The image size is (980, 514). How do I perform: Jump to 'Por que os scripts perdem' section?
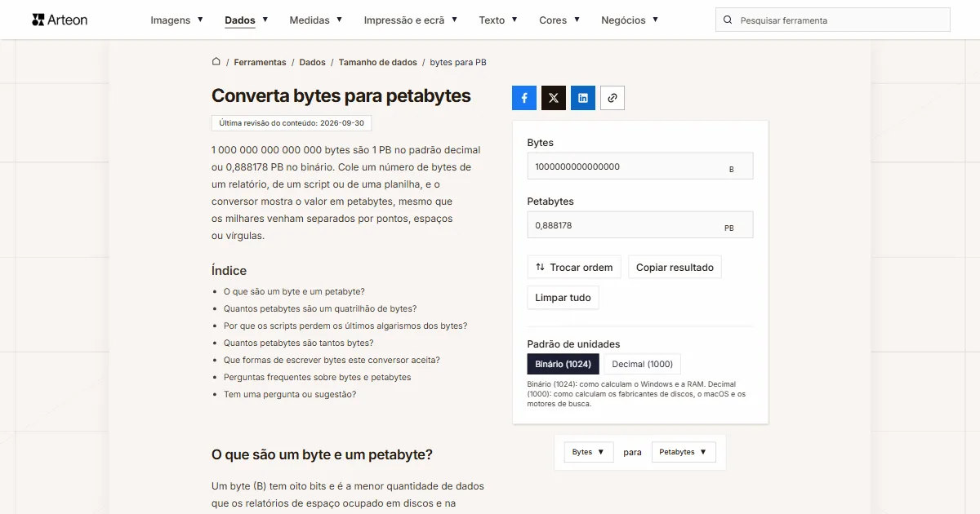tap(345, 326)
